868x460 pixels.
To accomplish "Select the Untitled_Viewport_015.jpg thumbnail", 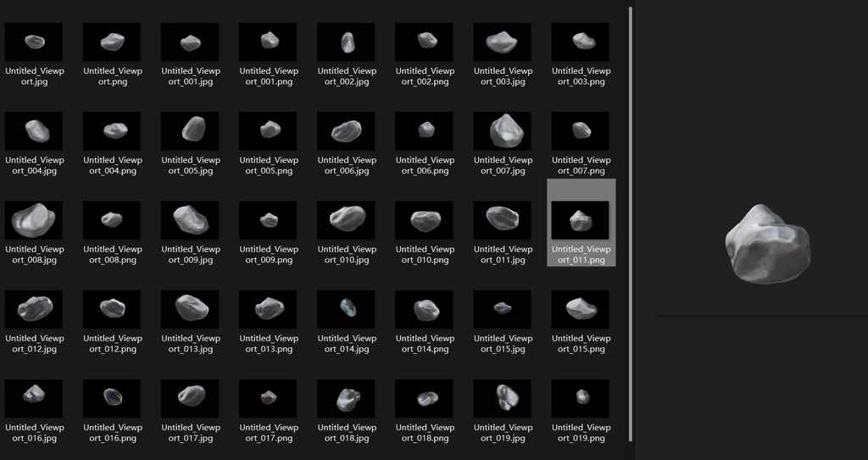I will coord(502,309).
